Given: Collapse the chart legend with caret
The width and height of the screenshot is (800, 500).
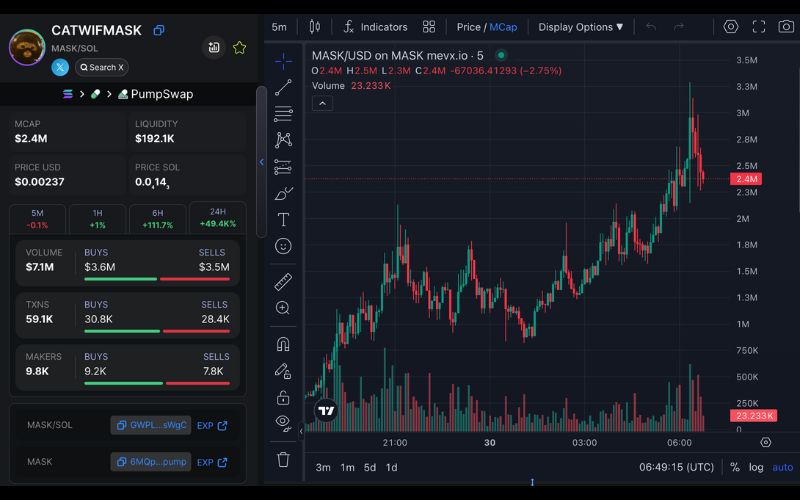Looking at the screenshot, I should point(322,104).
